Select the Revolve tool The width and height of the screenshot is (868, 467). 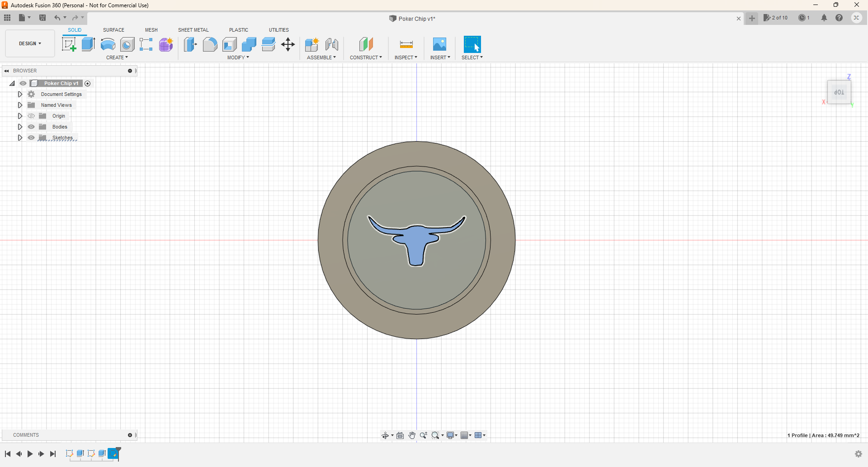coord(108,44)
